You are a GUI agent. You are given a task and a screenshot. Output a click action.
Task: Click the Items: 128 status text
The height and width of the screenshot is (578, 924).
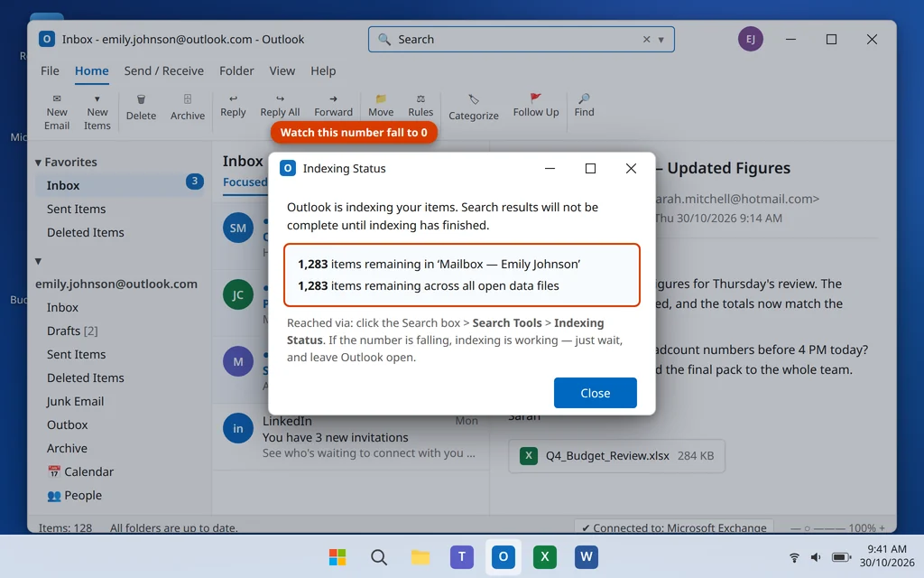tap(65, 527)
